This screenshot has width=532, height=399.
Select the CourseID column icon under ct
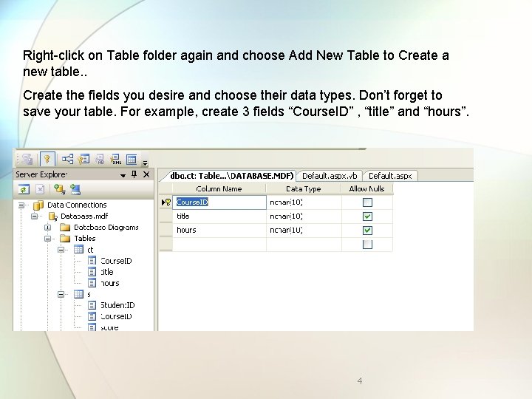(x=92, y=261)
